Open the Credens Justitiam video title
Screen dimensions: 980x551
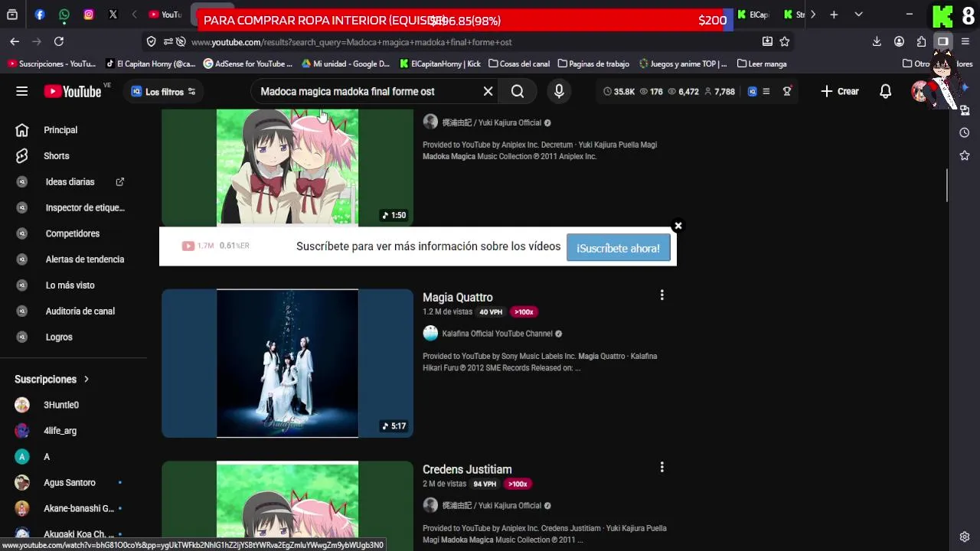pyautogui.click(x=467, y=470)
